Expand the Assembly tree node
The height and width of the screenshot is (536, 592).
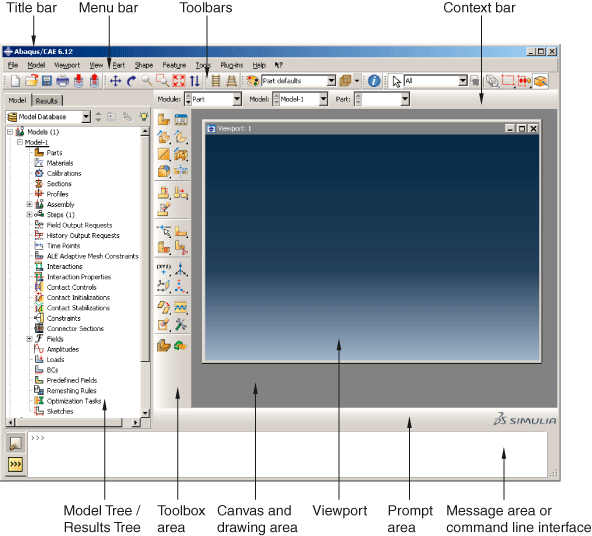[29, 204]
